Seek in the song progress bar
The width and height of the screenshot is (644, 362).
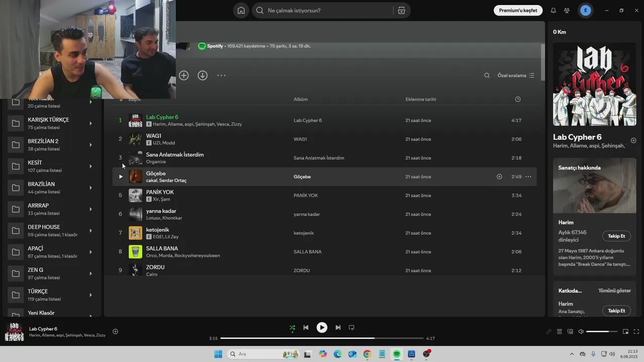coord(322,338)
